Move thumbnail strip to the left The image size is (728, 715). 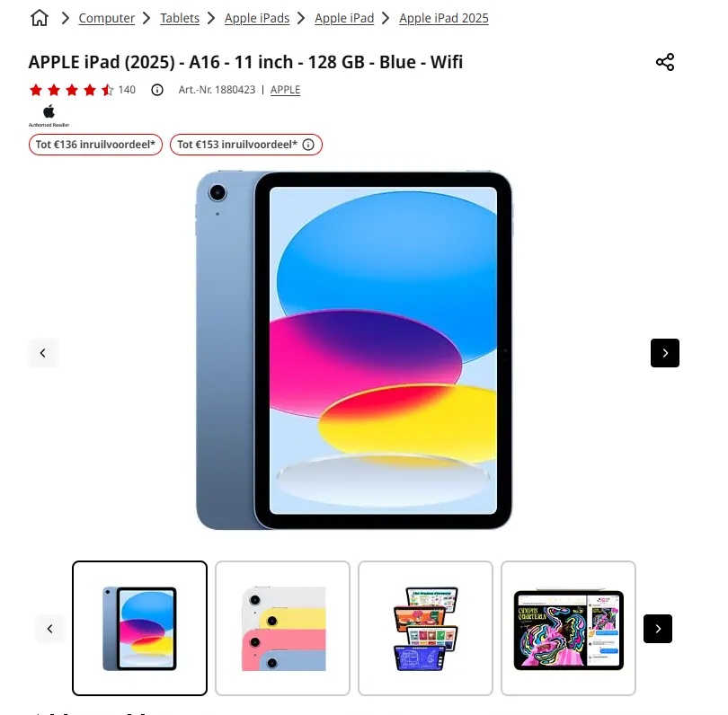50,629
